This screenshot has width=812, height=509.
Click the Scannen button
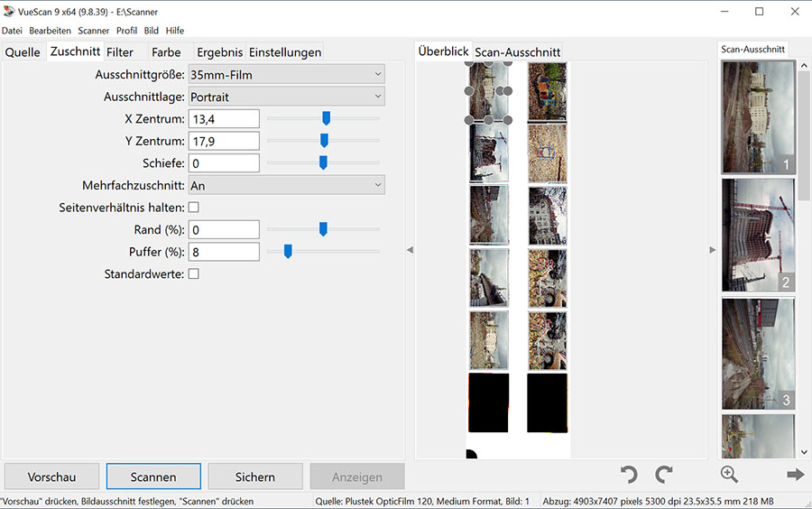tap(153, 477)
